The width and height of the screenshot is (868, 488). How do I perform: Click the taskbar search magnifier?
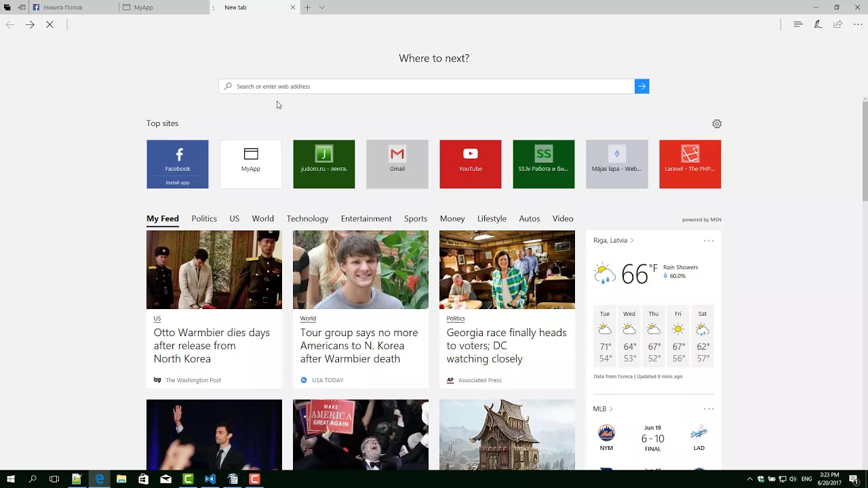33,479
